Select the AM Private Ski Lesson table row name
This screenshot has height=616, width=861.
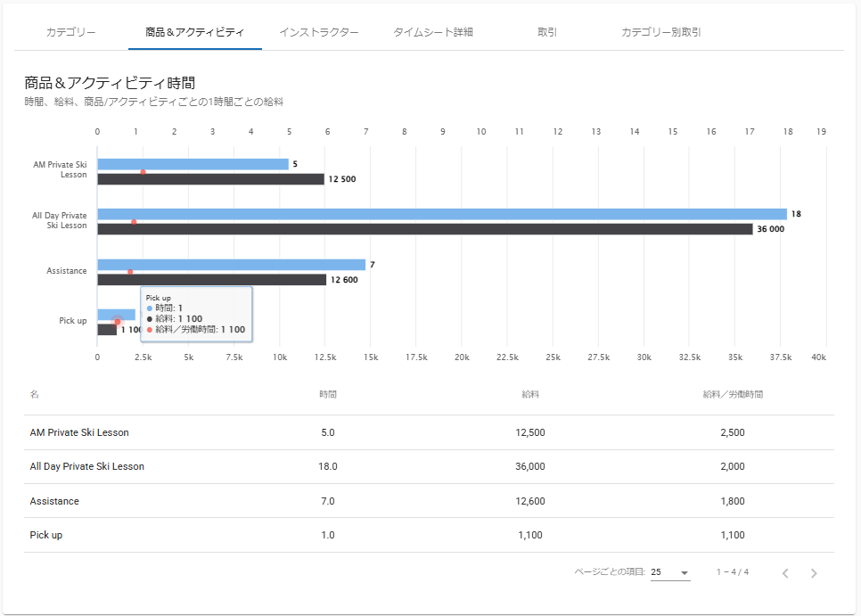point(79,432)
